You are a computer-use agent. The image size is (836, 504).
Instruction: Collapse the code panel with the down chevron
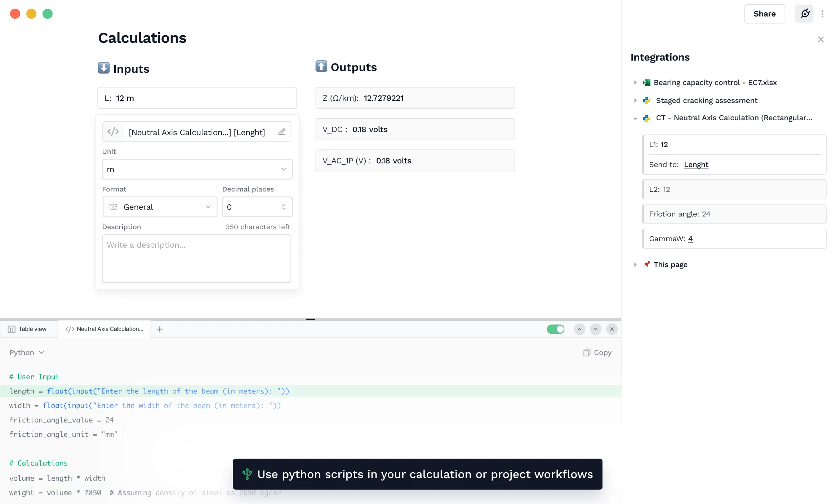click(x=595, y=329)
